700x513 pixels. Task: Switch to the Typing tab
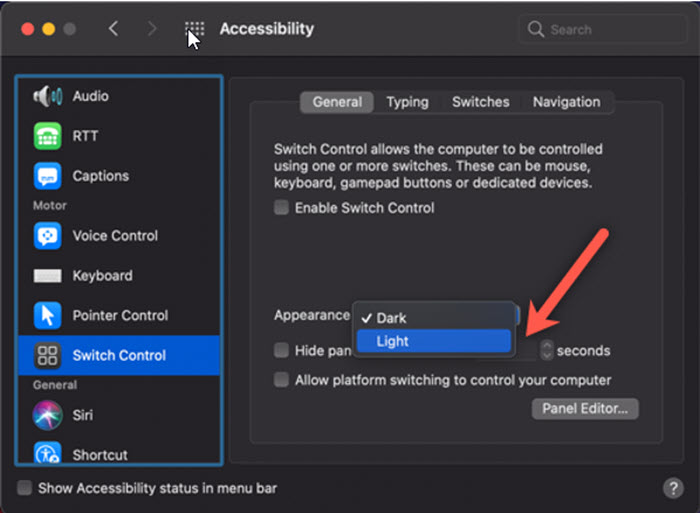click(408, 102)
